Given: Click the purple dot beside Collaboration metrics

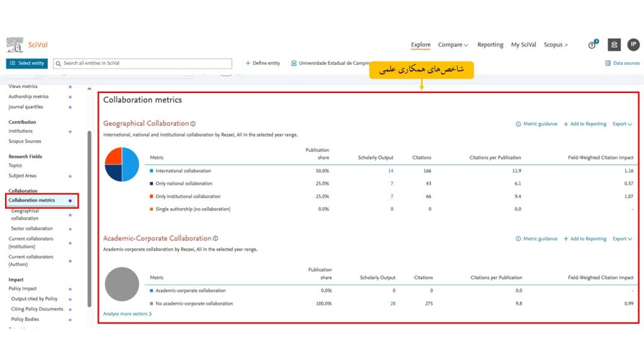Looking at the screenshot, I should click(70, 200).
